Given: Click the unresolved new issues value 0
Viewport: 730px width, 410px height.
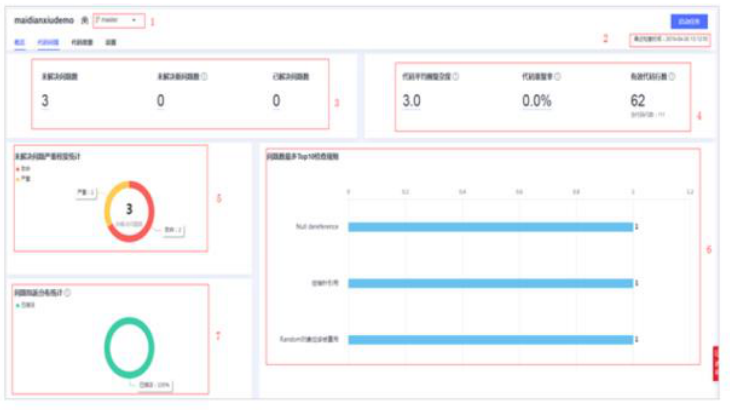Looking at the screenshot, I should pos(160,101).
